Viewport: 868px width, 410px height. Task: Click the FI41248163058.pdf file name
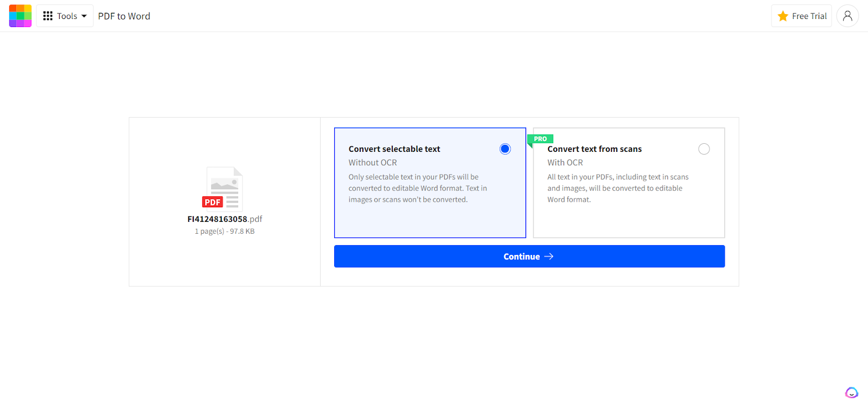[225, 219]
